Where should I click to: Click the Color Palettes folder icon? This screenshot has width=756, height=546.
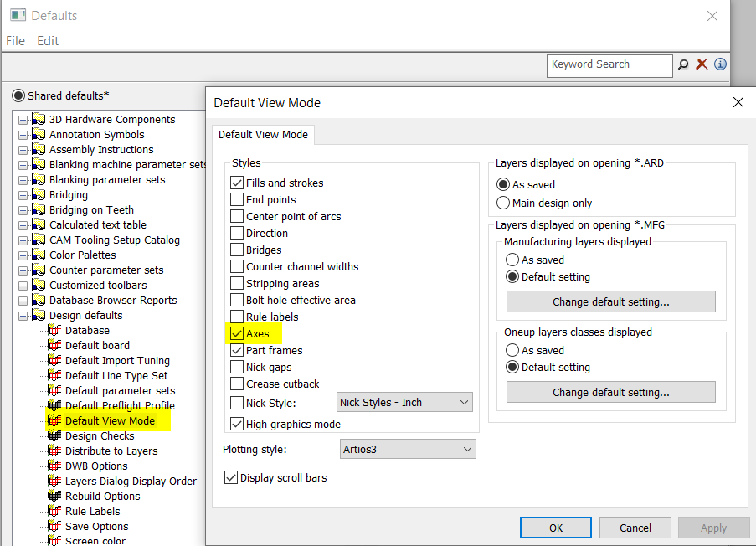point(39,255)
